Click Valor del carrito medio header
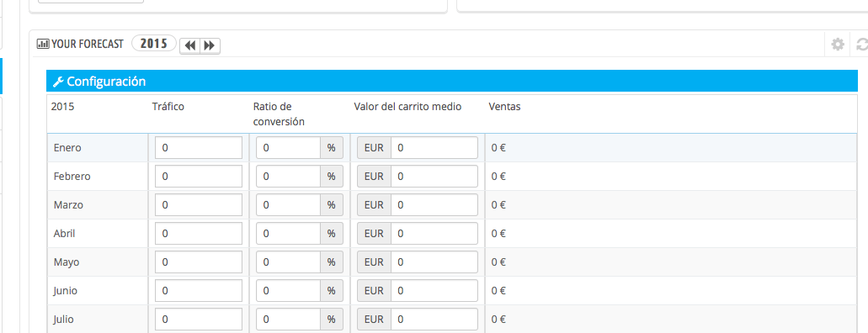This screenshot has height=333, width=868. point(407,107)
